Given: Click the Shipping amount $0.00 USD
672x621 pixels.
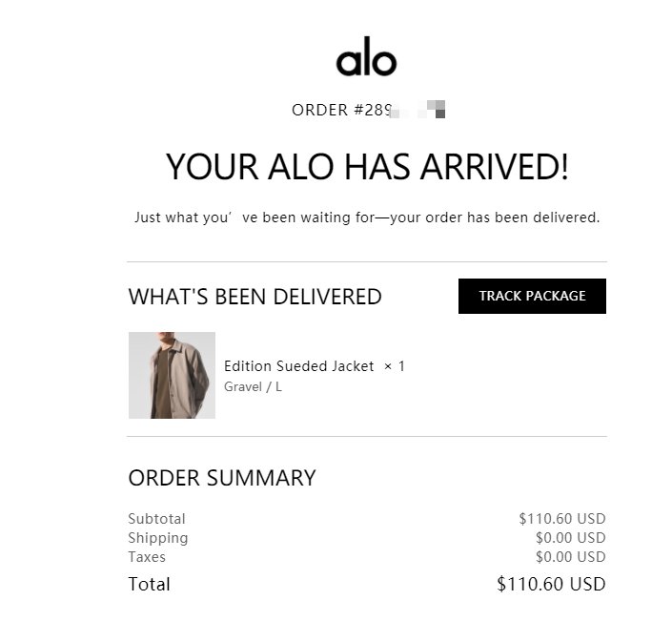Looking at the screenshot, I should coord(570,538).
